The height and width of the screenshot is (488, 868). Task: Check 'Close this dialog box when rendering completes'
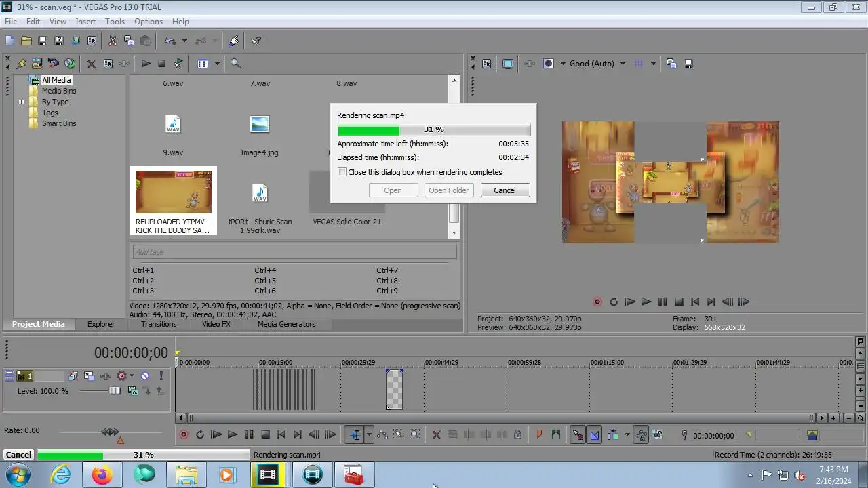point(342,172)
